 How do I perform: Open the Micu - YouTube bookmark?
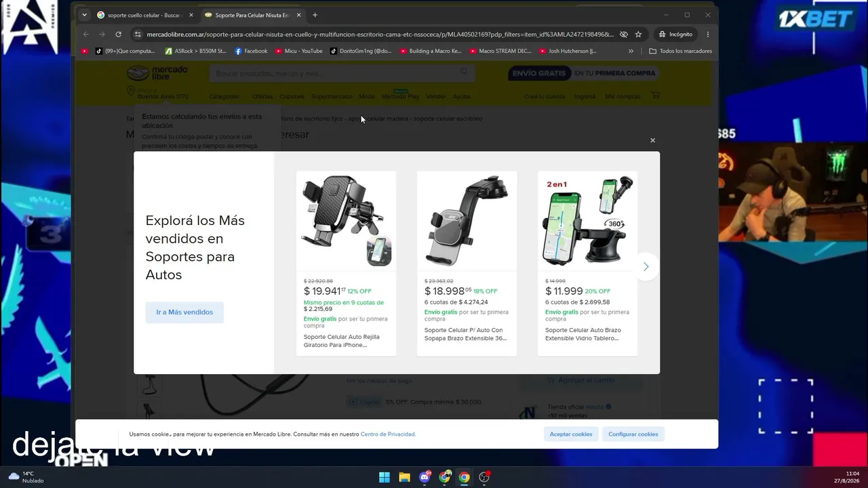[x=299, y=51]
